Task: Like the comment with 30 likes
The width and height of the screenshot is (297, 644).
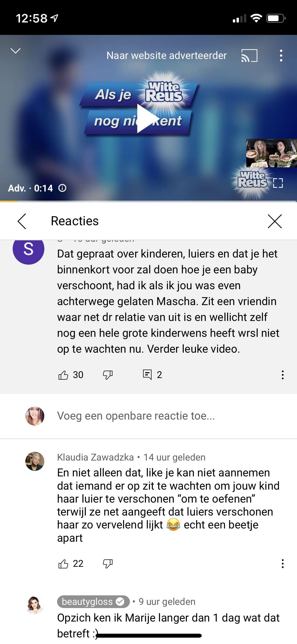Action: point(63,375)
